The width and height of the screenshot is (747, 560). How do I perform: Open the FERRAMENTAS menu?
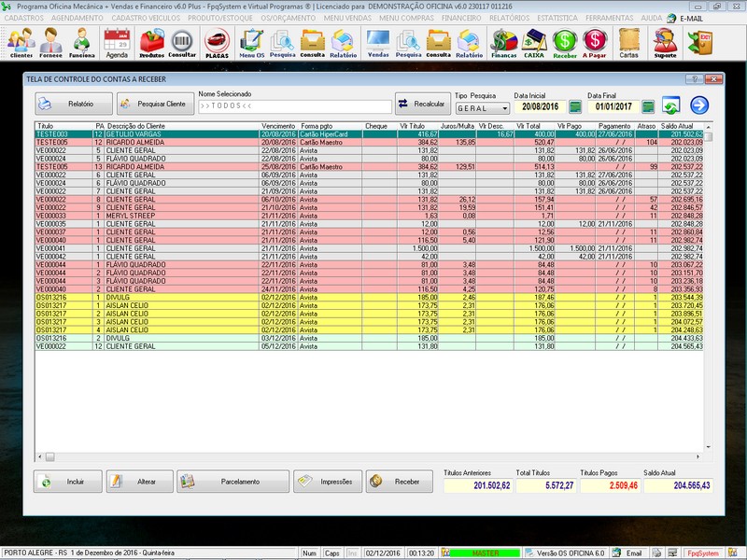click(610, 18)
